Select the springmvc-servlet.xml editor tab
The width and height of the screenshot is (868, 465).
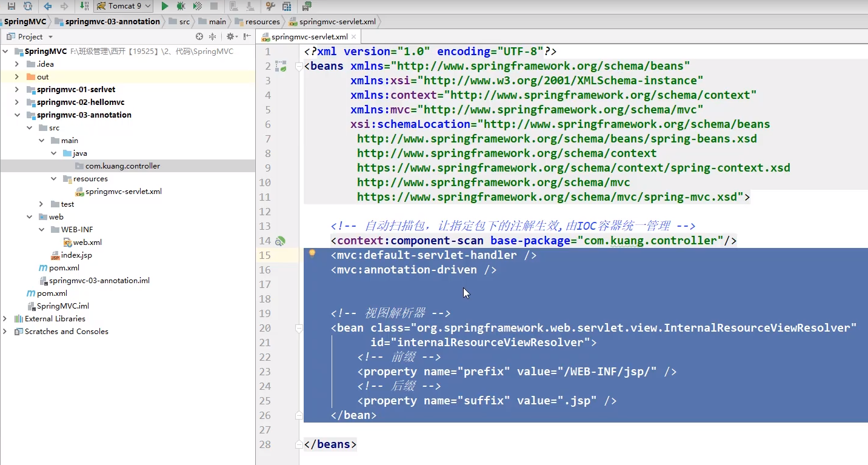[309, 37]
